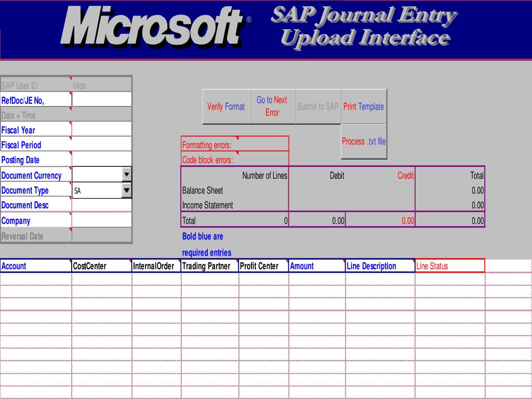Click the Fiscal Year label

pos(18,130)
